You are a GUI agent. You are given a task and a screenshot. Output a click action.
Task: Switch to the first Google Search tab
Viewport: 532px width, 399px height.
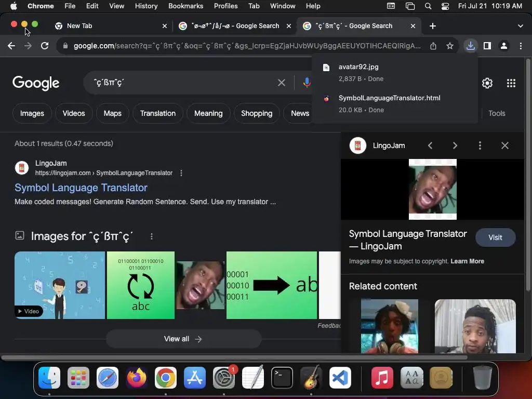[234, 26]
